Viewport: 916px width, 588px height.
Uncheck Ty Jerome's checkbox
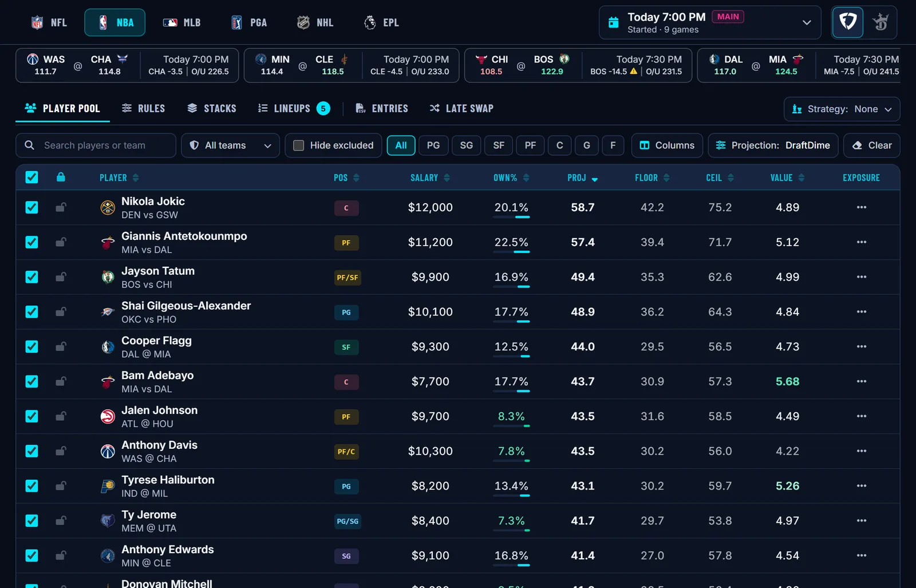point(32,520)
